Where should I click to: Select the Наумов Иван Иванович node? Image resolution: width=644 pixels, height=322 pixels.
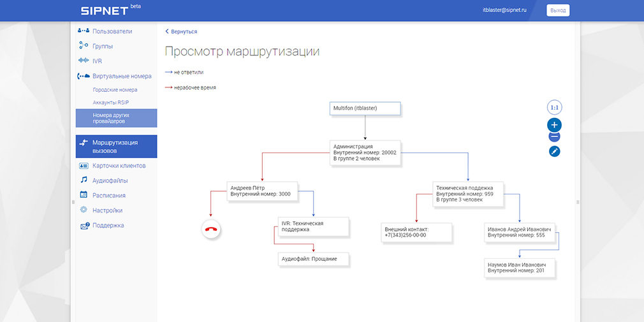(x=520, y=268)
